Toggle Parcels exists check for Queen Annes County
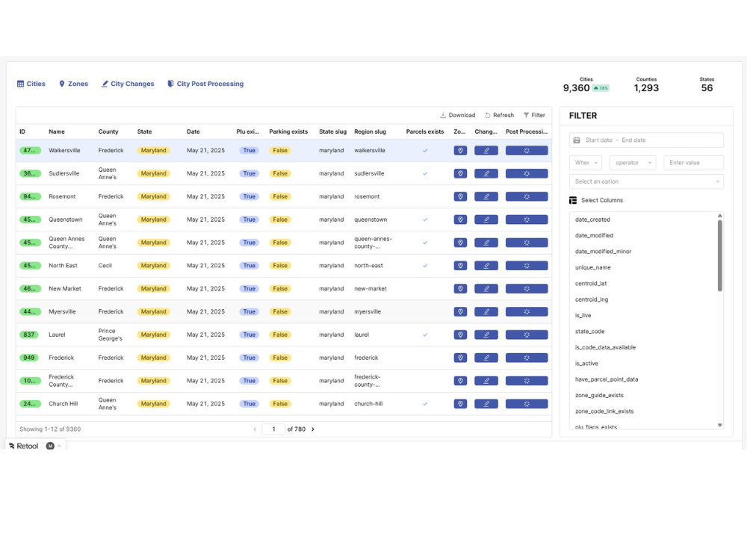The image size is (747, 560). pos(425,243)
